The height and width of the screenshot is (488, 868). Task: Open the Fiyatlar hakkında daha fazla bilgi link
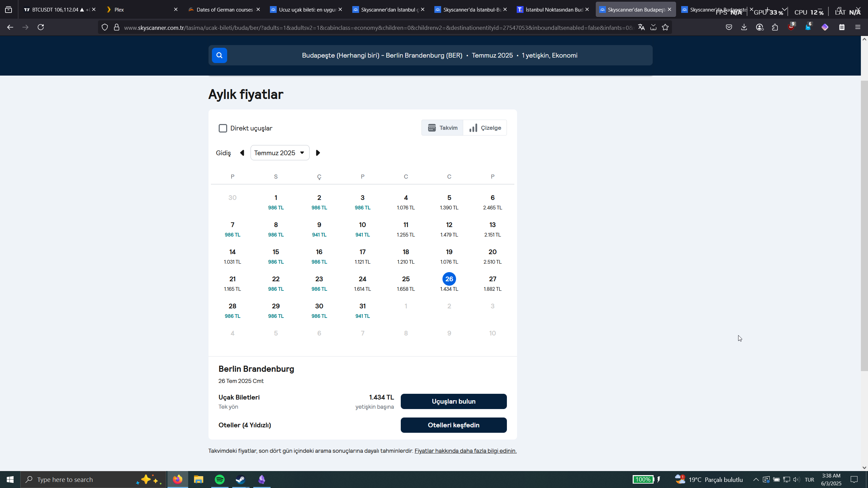coord(466,451)
